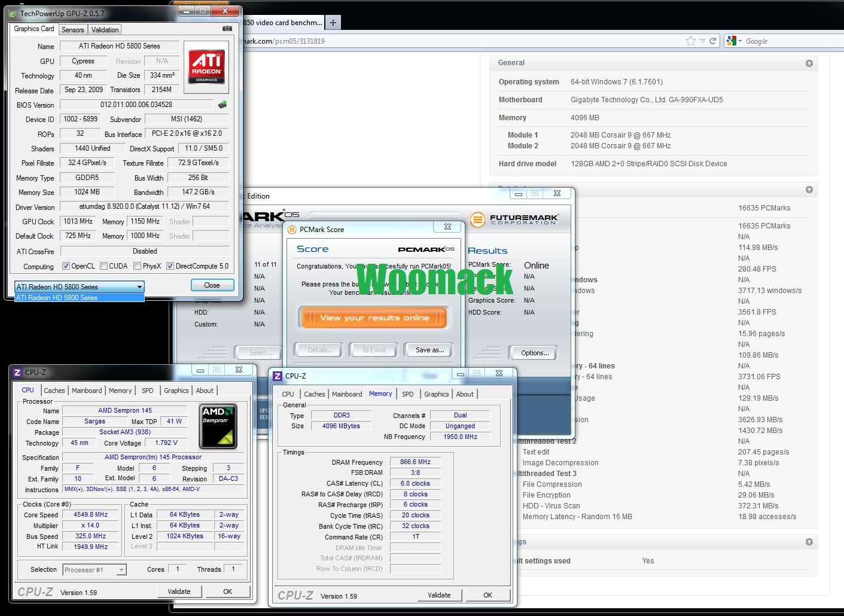The width and height of the screenshot is (844, 616).
Task: Toggle the PhysX checkbox
Action: coord(138,266)
